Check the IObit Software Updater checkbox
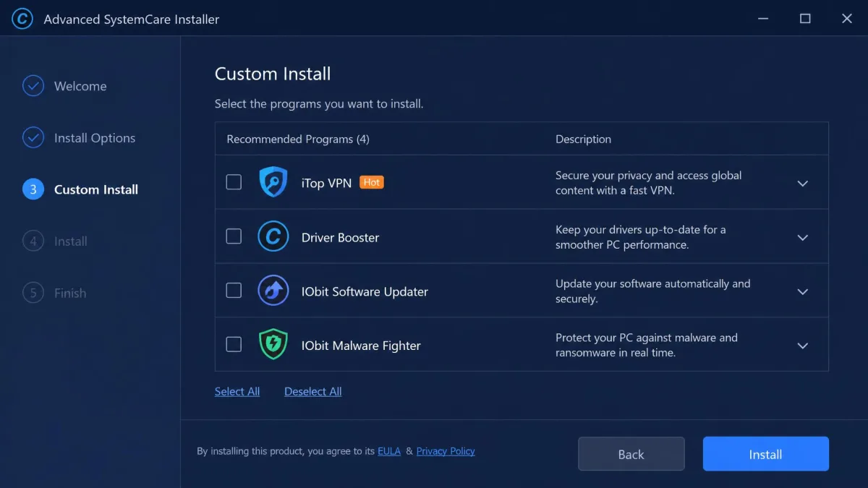Image resolution: width=868 pixels, height=488 pixels. pyautogui.click(x=234, y=291)
